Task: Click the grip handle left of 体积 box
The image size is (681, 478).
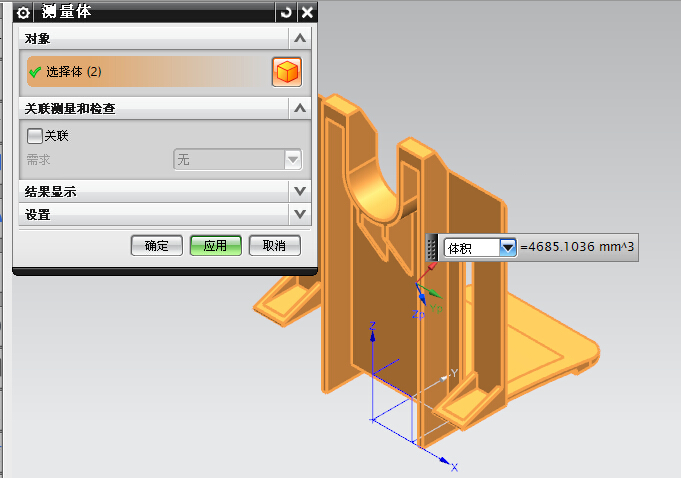Action: 432,247
